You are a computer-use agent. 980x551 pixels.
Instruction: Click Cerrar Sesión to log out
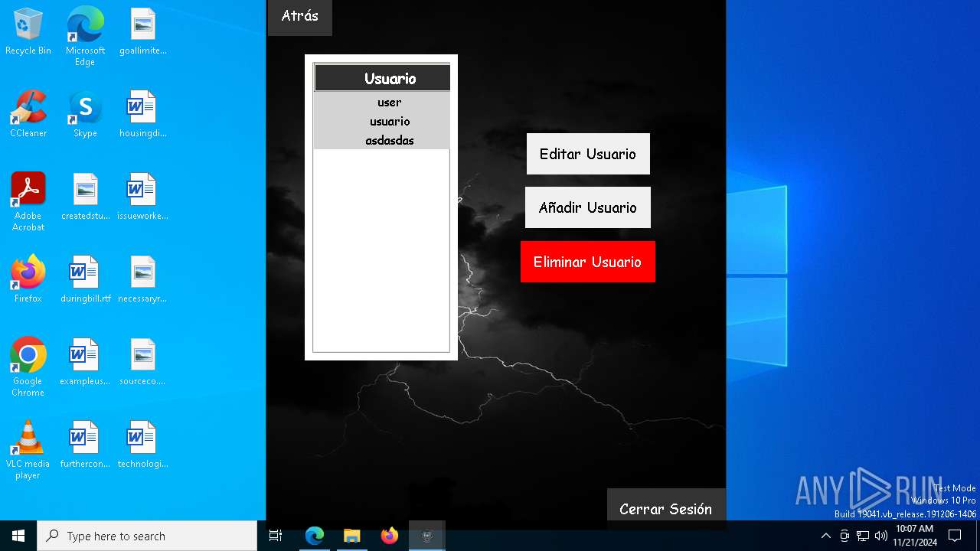(x=666, y=509)
